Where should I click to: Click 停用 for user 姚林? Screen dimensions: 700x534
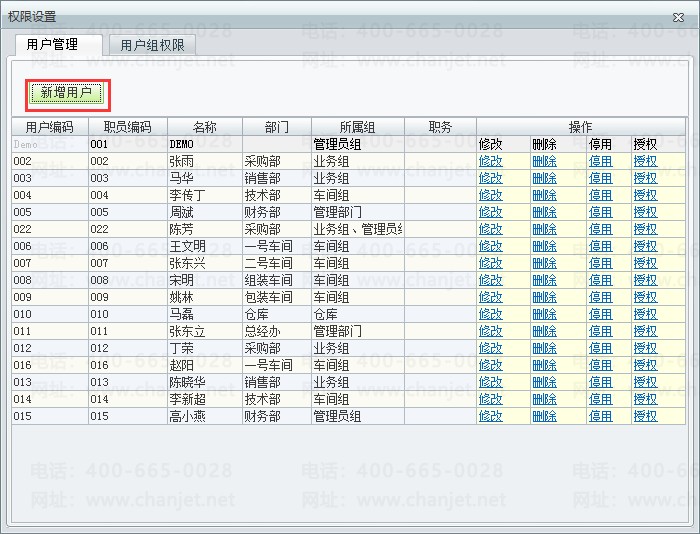(x=600, y=297)
